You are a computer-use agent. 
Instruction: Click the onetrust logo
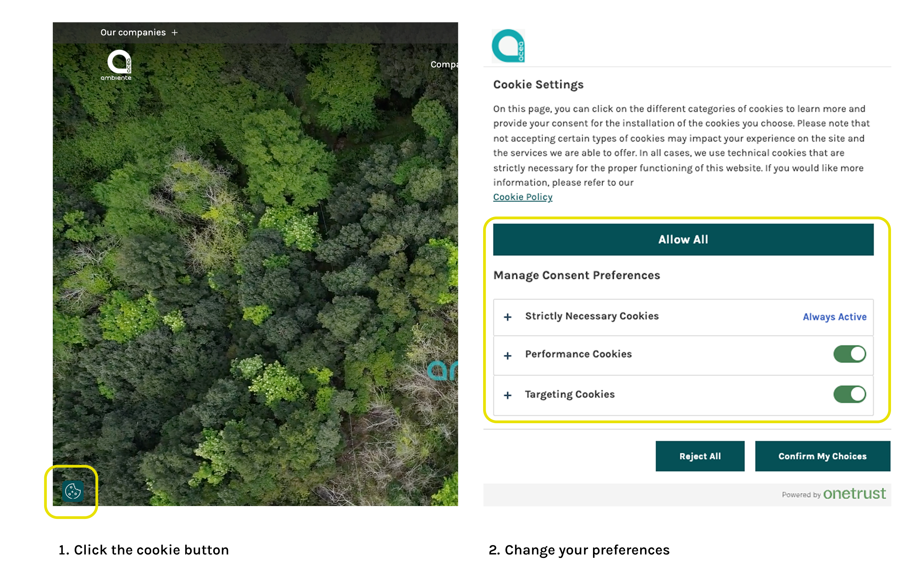[x=854, y=494]
